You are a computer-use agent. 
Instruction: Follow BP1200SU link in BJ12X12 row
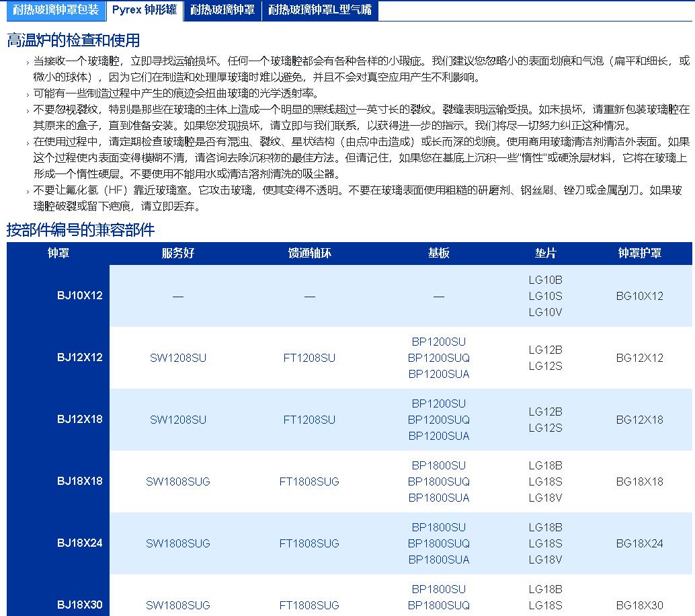pyautogui.click(x=439, y=342)
